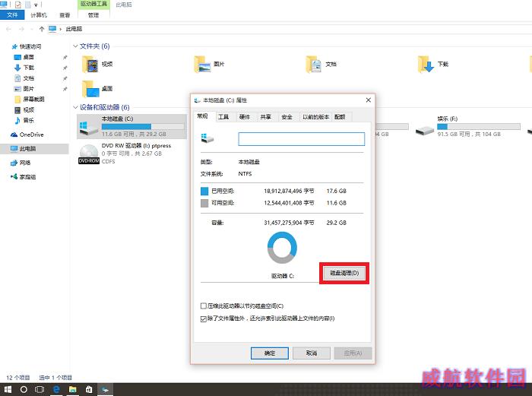
Task: Switch to the 管理 ribbon tab
Action: (x=93, y=15)
